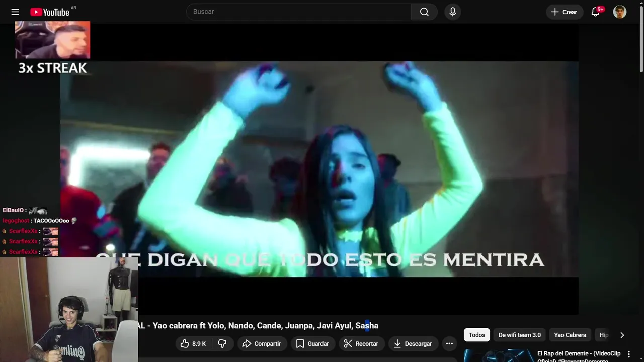Open options for El Rap del Demente

coord(628,354)
